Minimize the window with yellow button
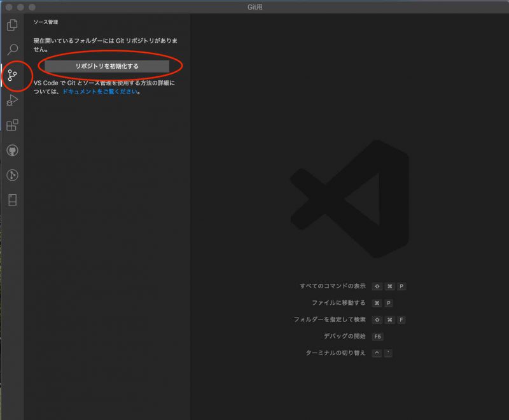The image size is (509, 420). pyautogui.click(x=20, y=7)
